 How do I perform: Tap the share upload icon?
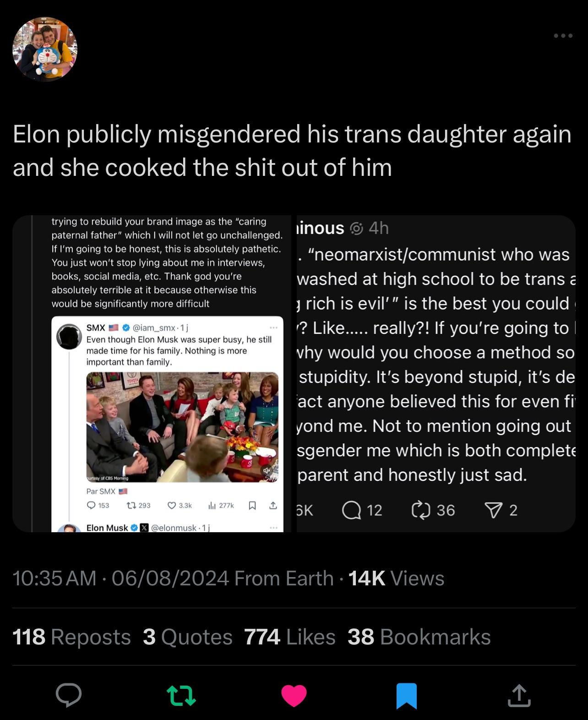click(x=519, y=696)
